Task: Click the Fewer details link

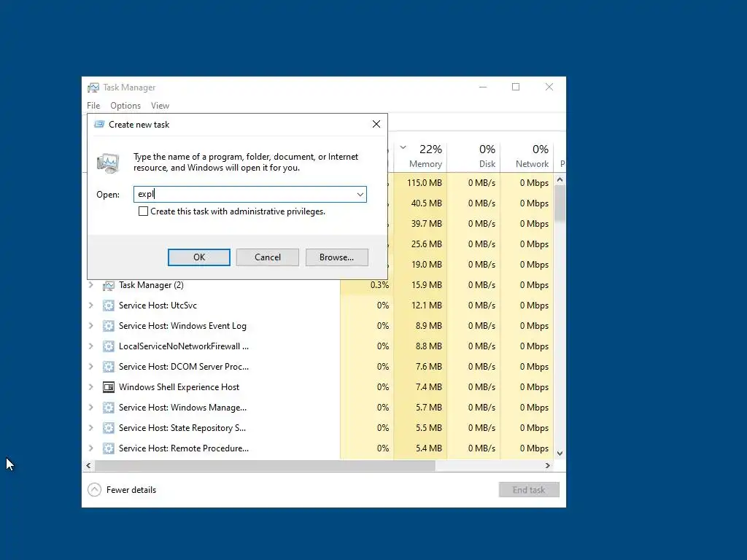Action: (131, 490)
